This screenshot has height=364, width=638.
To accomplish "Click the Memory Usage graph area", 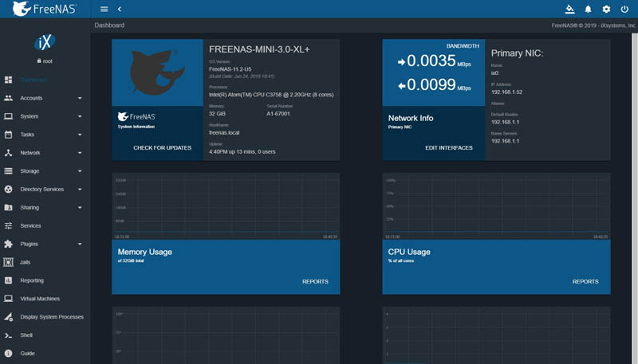I will pos(226,206).
